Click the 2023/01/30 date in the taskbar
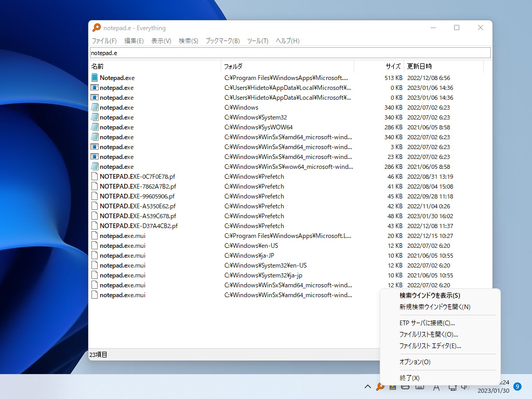 pyautogui.click(x=494, y=391)
